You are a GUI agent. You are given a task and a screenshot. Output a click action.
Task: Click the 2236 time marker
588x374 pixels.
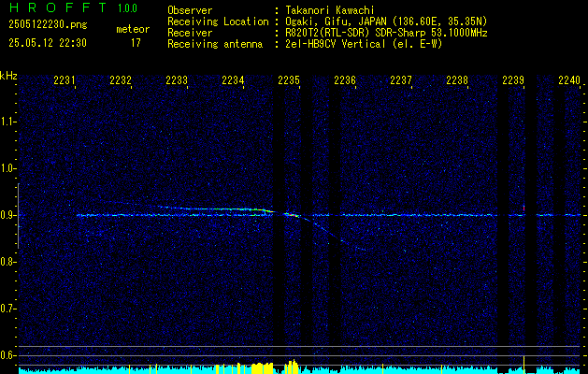[345, 79]
